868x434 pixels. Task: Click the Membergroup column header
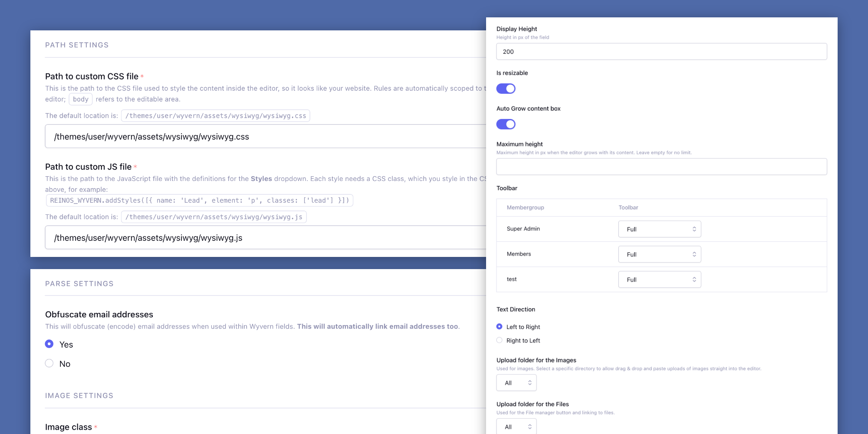[526, 207]
